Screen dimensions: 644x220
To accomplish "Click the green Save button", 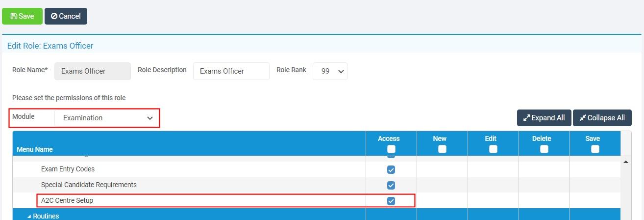I will 22,16.
